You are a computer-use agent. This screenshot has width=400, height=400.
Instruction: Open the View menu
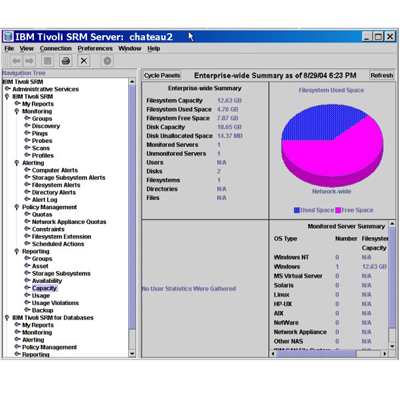[x=26, y=49]
